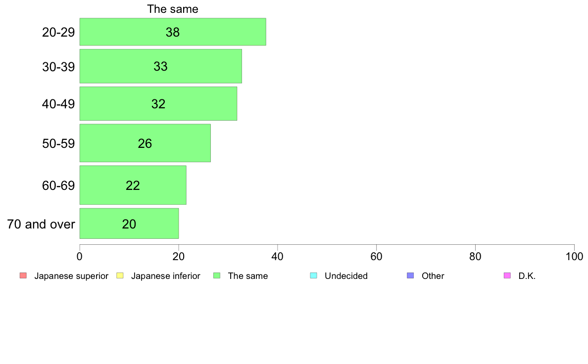Click the 60 tick on the axis
Viewport: 588px width, 364px height.
click(x=376, y=256)
